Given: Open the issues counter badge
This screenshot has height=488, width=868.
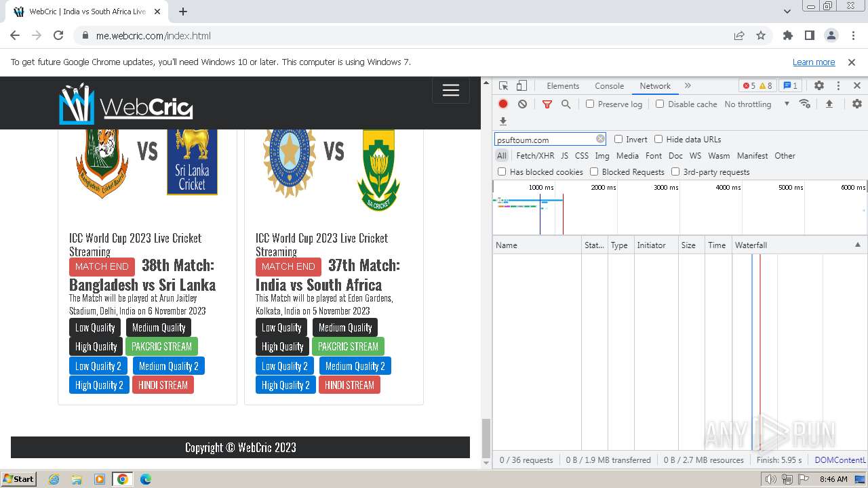Looking at the screenshot, I should (790, 86).
